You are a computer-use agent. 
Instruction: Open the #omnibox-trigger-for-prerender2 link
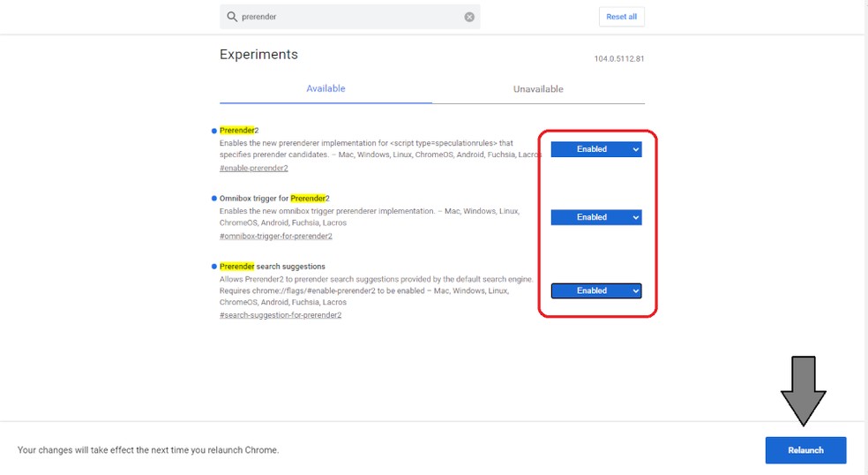[x=275, y=236]
